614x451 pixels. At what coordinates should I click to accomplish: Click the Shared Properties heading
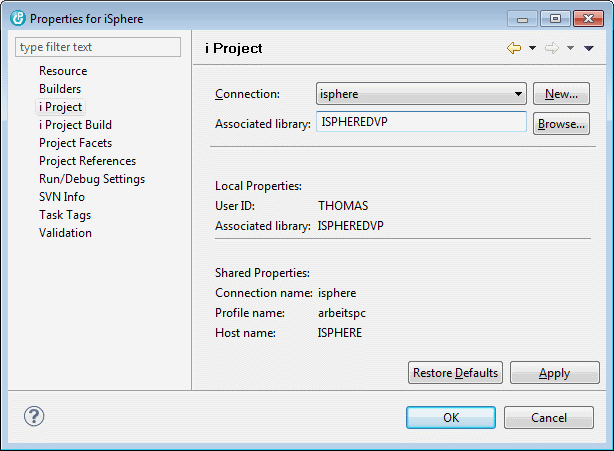[x=262, y=273]
